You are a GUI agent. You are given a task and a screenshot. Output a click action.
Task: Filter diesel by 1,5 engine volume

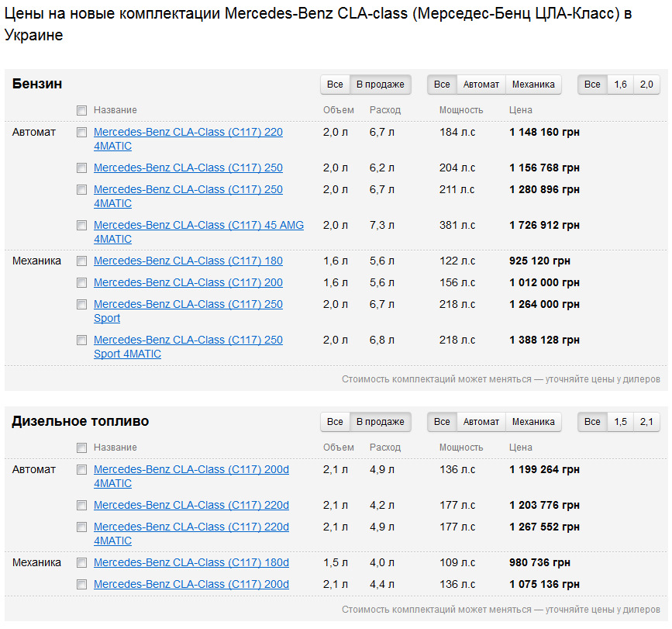tap(621, 422)
